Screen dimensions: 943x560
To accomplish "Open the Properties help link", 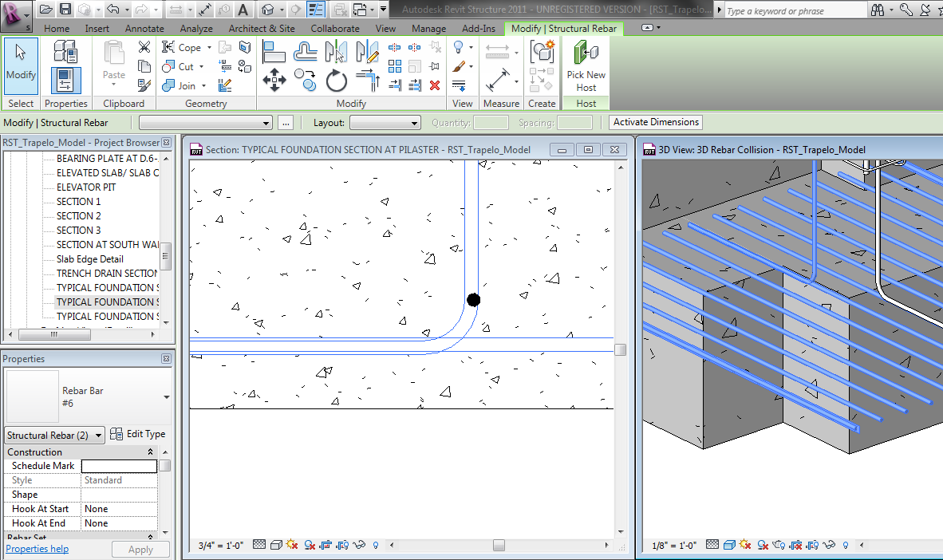I will pos(37,549).
